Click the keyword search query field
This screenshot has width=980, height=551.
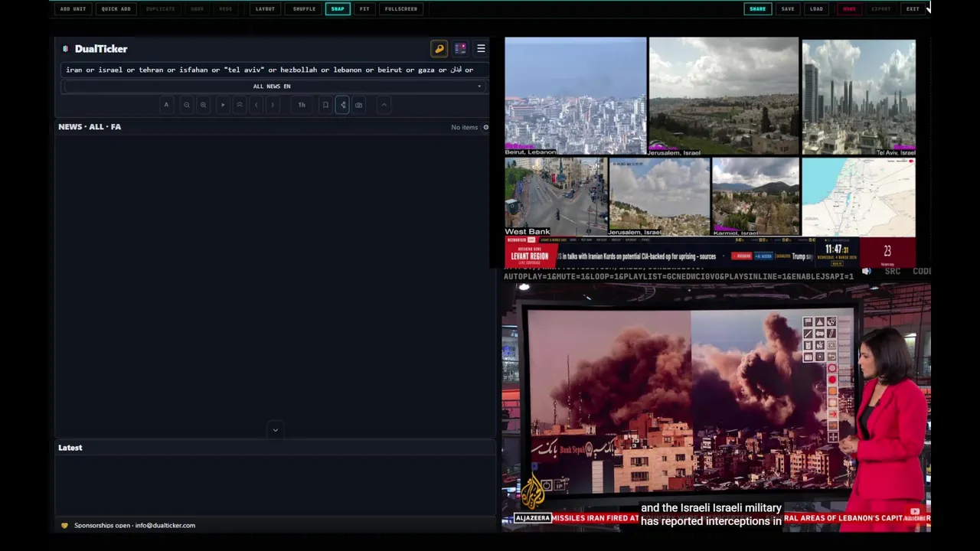[x=275, y=70]
